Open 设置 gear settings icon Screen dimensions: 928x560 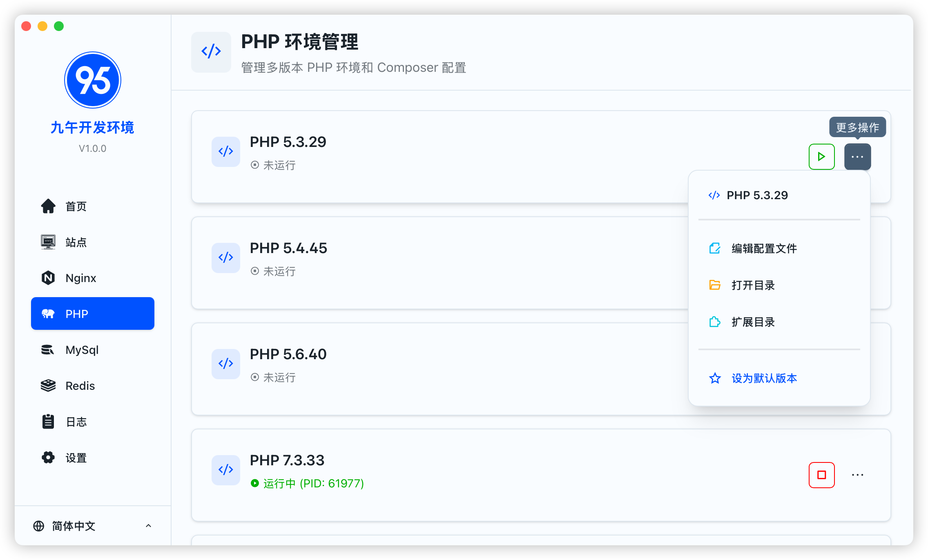[x=48, y=458]
